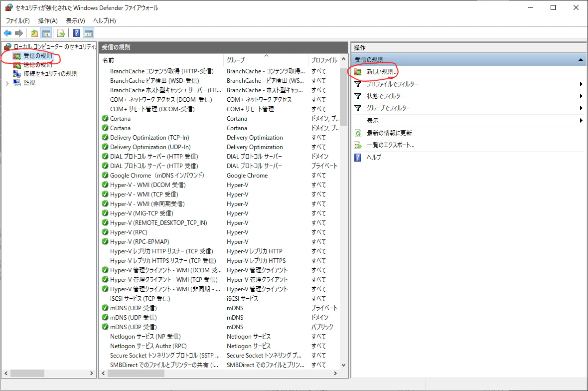The image size is (588, 391).
Task: Select 送信の規則 in the left tree
Action: 37,64
